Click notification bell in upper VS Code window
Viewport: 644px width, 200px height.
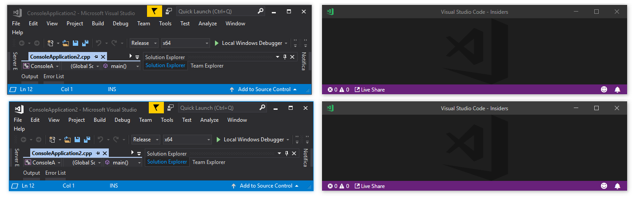click(x=617, y=89)
